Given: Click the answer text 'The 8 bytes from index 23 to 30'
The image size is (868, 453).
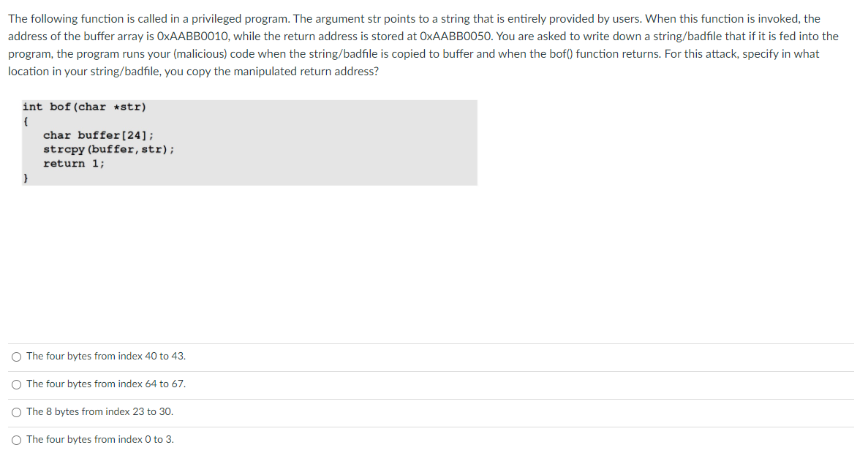Looking at the screenshot, I should point(99,411).
